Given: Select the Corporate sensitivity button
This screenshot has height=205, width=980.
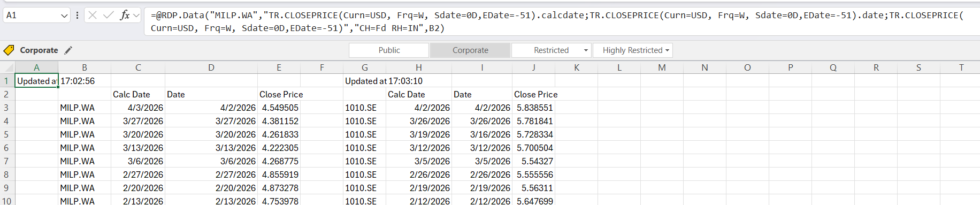Looking at the screenshot, I should click(470, 50).
